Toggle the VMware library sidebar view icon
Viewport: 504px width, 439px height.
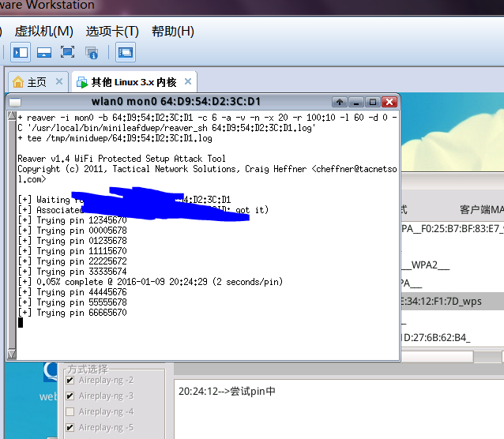21,52
